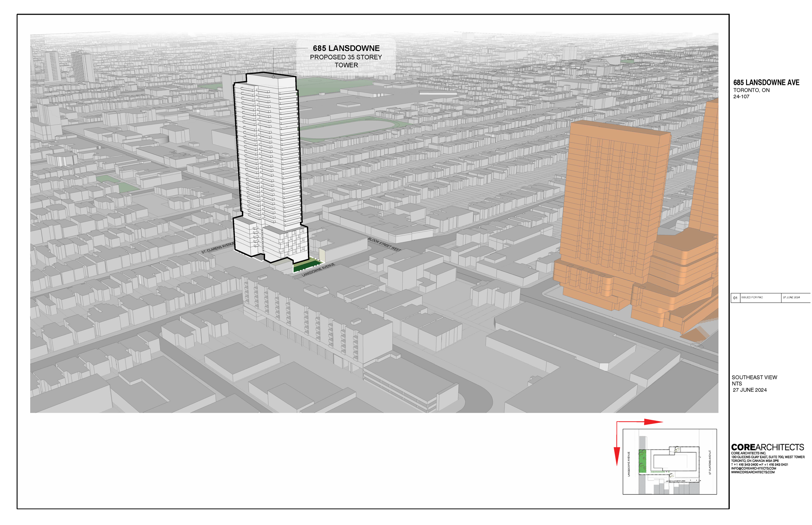The image size is (812, 525).
Task: Click the LANSDOWNE AVENUE label in 3D view
Action: [318, 270]
